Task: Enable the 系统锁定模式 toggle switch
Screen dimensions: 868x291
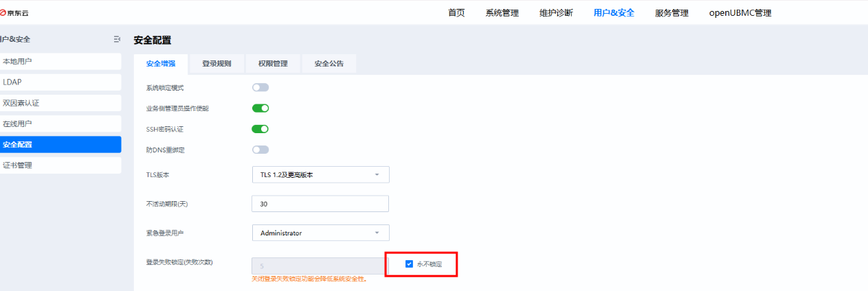Action: 260,88
